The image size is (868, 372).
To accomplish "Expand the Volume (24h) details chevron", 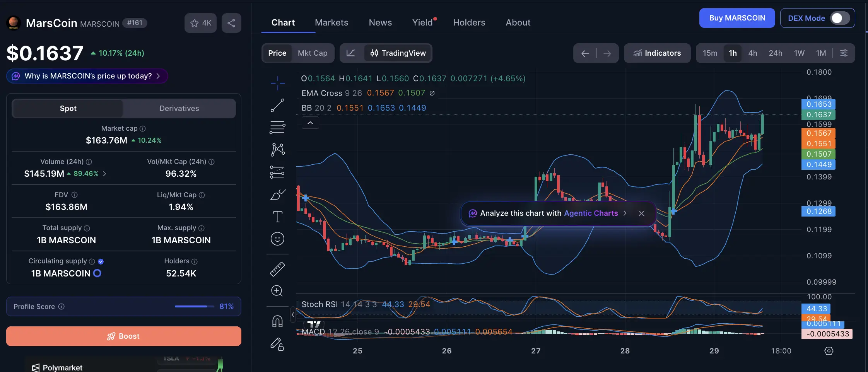I will click(x=104, y=174).
